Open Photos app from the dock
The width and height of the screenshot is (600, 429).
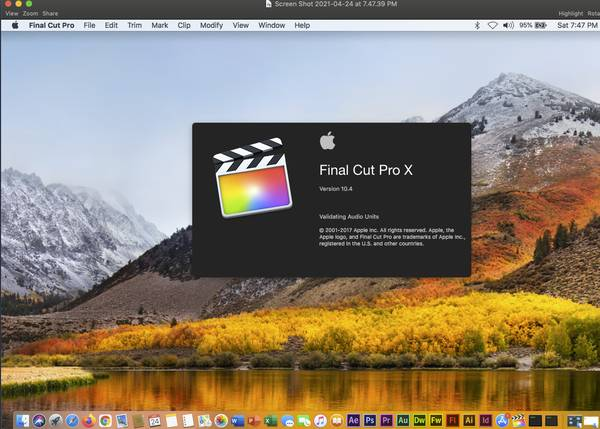pos(221,421)
